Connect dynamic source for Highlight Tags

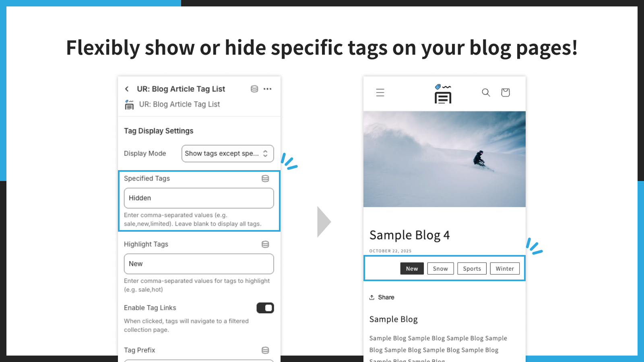click(265, 244)
